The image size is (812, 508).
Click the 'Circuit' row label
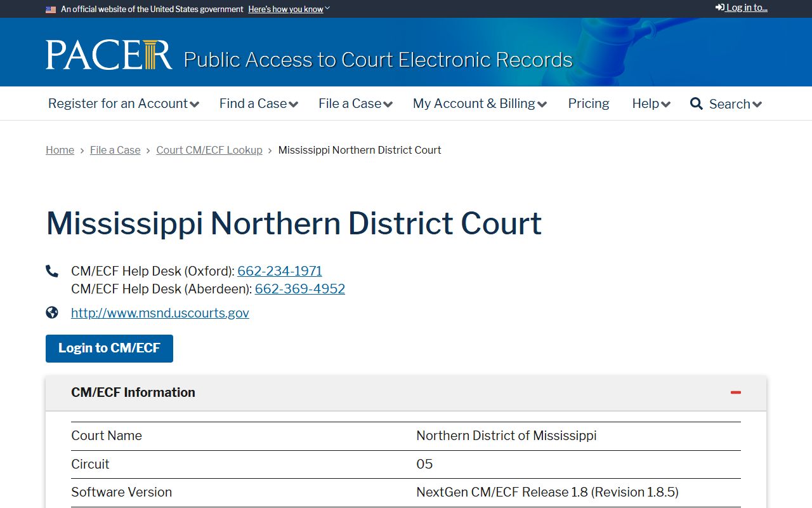tap(90, 464)
